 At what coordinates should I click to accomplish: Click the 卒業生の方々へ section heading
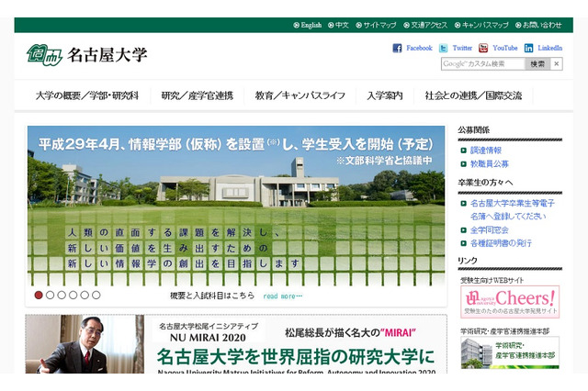485,183
